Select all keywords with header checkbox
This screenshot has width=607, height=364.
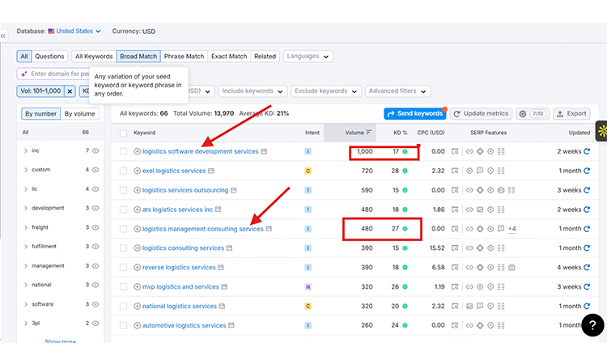point(123,133)
